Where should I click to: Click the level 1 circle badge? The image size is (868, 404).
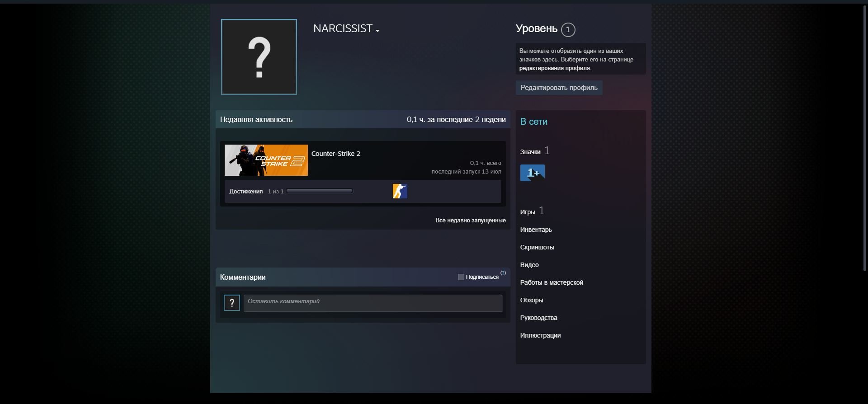[x=568, y=30]
